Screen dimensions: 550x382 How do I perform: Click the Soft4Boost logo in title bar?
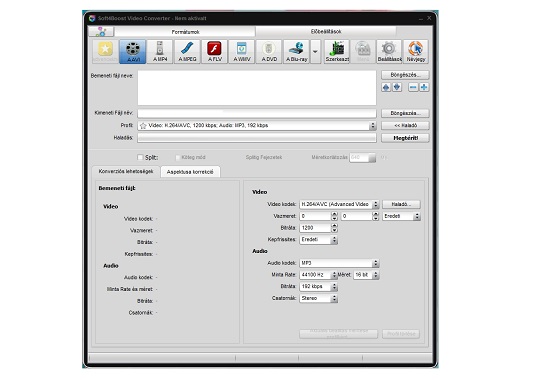click(x=92, y=18)
